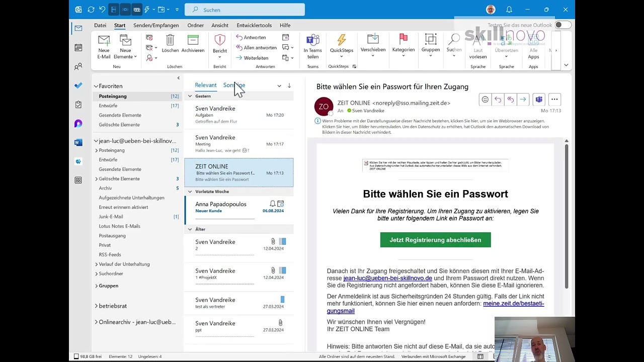Switch to the Sonstige inbox tab
Viewport: 644px width, 362px height.
pyautogui.click(x=234, y=85)
